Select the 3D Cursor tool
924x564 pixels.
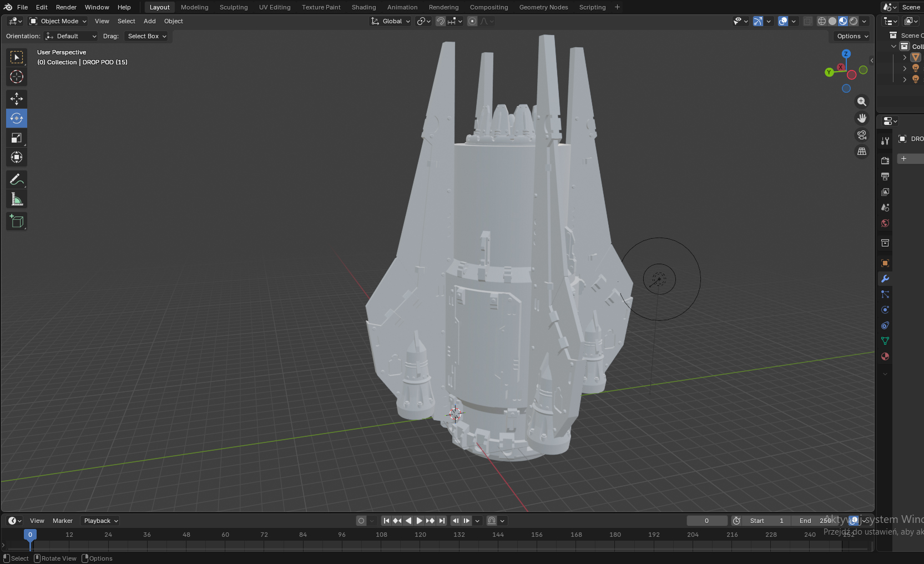17,77
